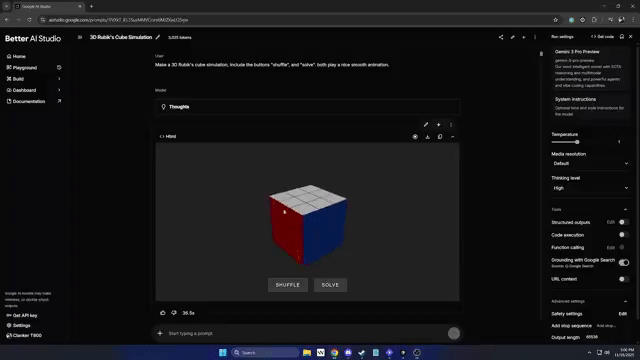Click the share prompt icon in header
This screenshot has width=640, height=360.
point(501,37)
